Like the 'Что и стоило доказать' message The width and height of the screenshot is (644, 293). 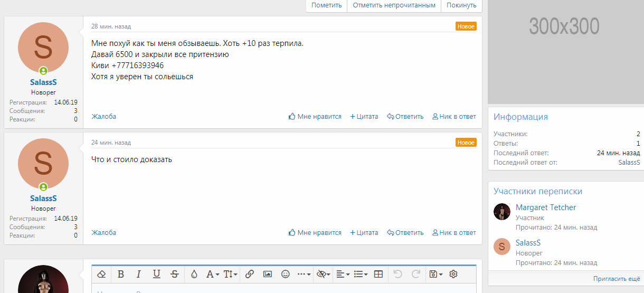[x=315, y=233]
